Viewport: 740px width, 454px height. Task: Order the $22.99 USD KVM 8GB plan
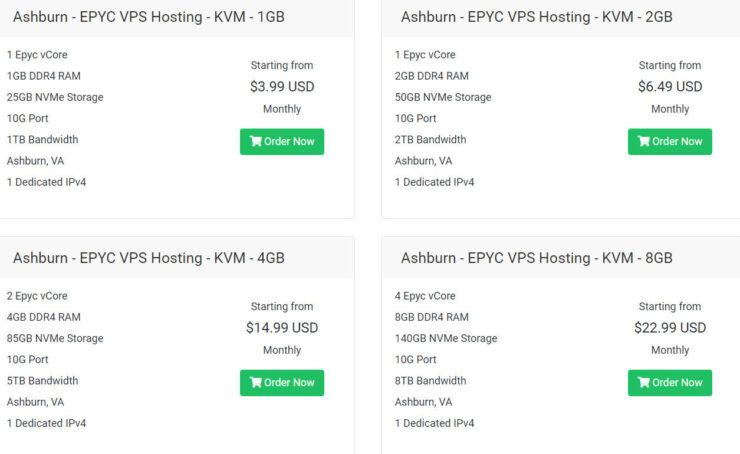(670, 383)
